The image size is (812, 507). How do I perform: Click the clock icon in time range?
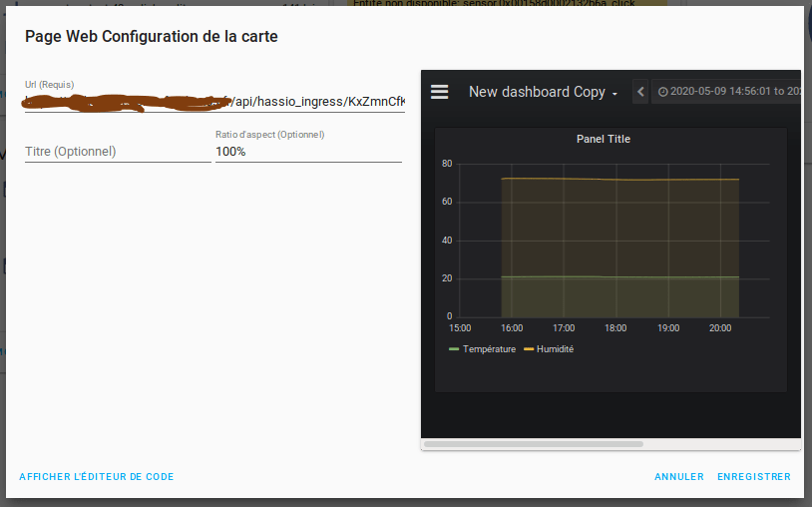(662, 92)
